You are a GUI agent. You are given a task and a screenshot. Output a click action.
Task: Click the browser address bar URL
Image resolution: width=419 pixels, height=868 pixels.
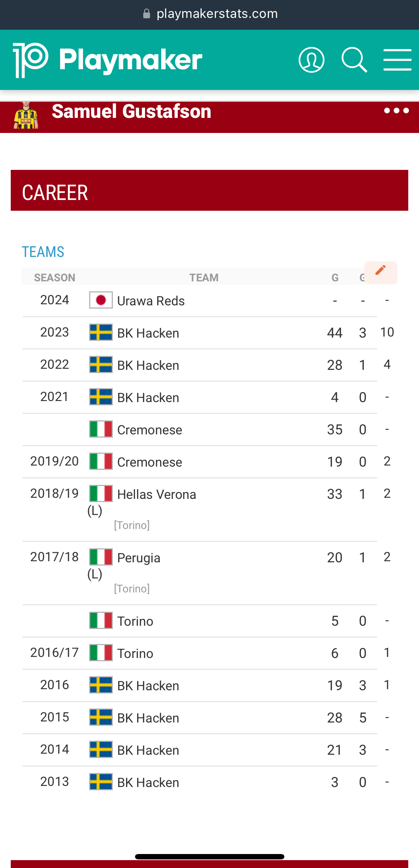pyautogui.click(x=217, y=14)
